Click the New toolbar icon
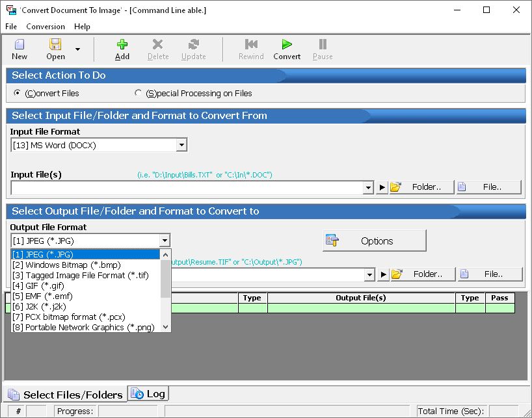The height and width of the screenshot is (418, 532). click(x=20, y=44)
